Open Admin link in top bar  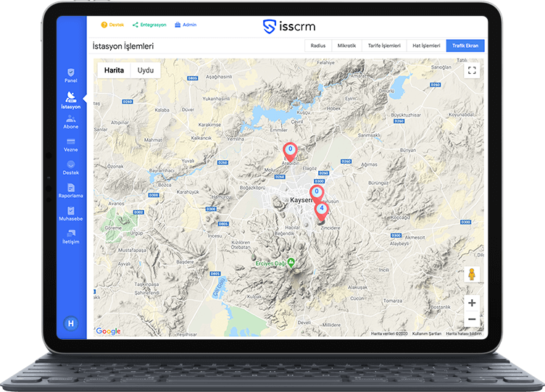tap(186, 25)
